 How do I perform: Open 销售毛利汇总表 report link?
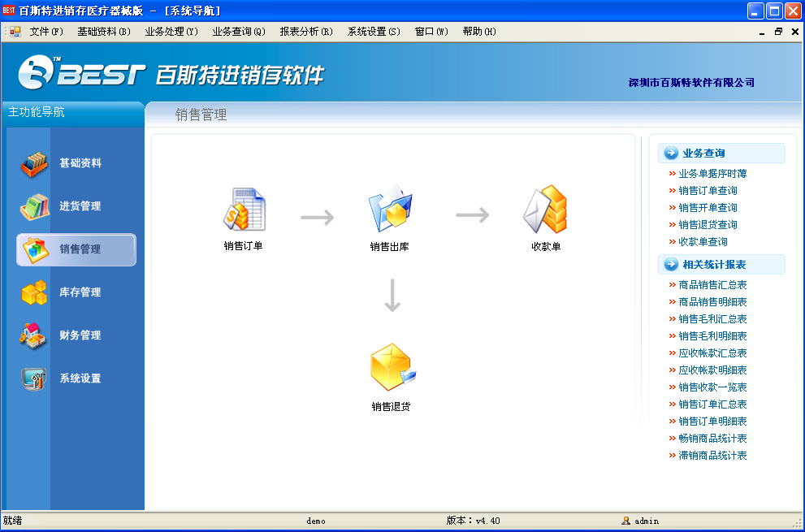[x=712, y=319]
